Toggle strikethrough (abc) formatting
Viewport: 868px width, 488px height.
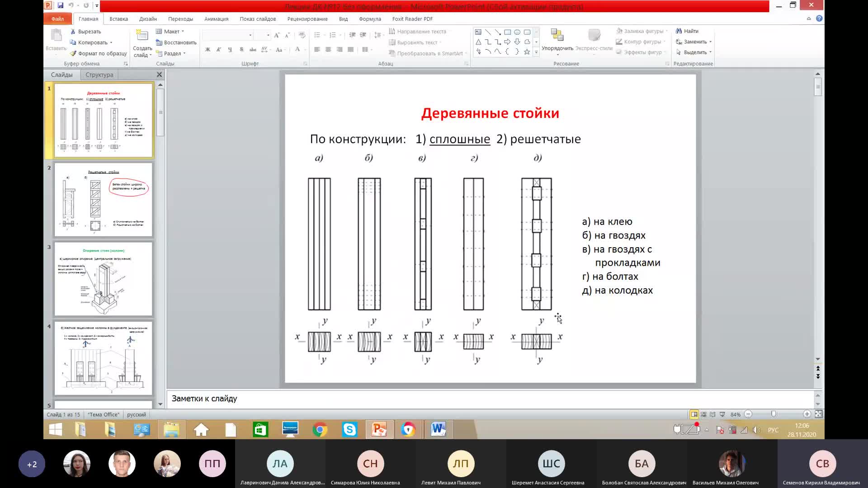click(x=253, y=50)
